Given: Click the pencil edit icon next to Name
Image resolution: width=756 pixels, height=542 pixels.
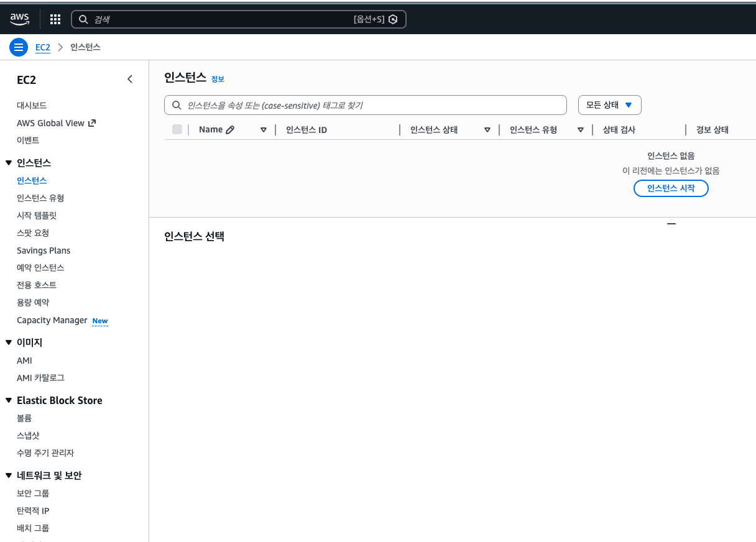Looking at the screenshot, I should coord(230,130).
